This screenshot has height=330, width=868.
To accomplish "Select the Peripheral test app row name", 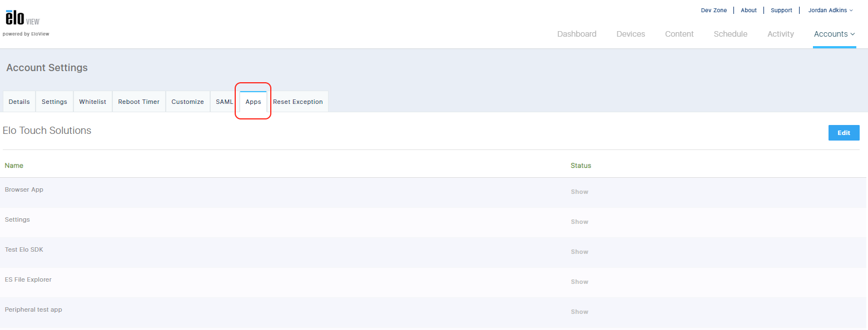I will point(33,309).
